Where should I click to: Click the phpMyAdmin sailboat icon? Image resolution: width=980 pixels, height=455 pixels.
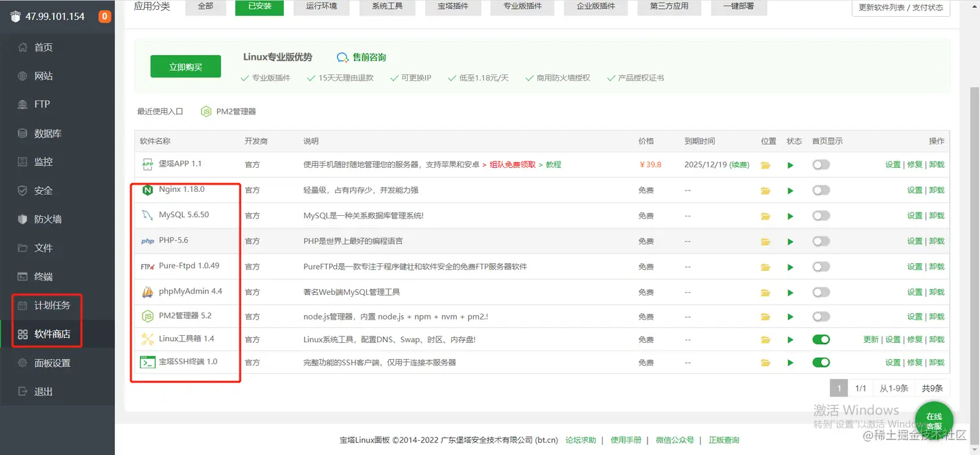147,292
